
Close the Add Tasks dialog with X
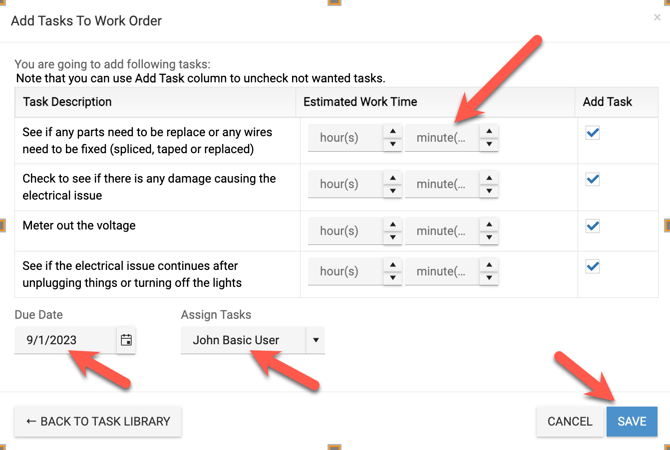pyautogui.click(x=657, y=18)
